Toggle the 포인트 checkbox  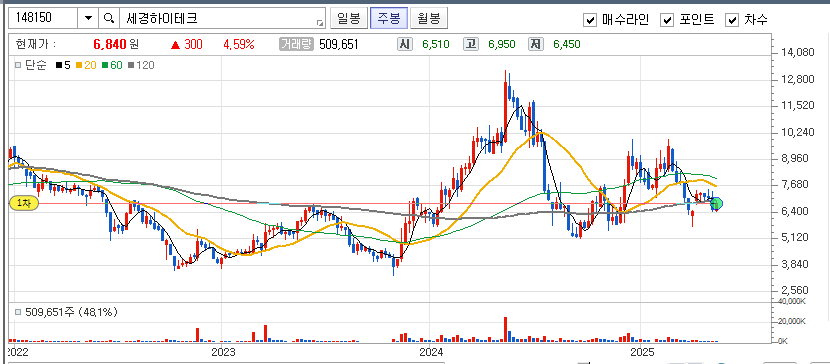(667, 20)
